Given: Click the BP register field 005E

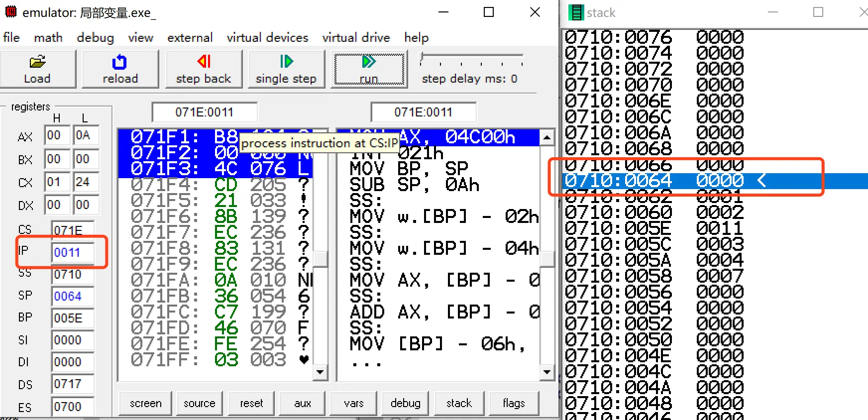Looking at the screenshot, I should click(72, 318).
